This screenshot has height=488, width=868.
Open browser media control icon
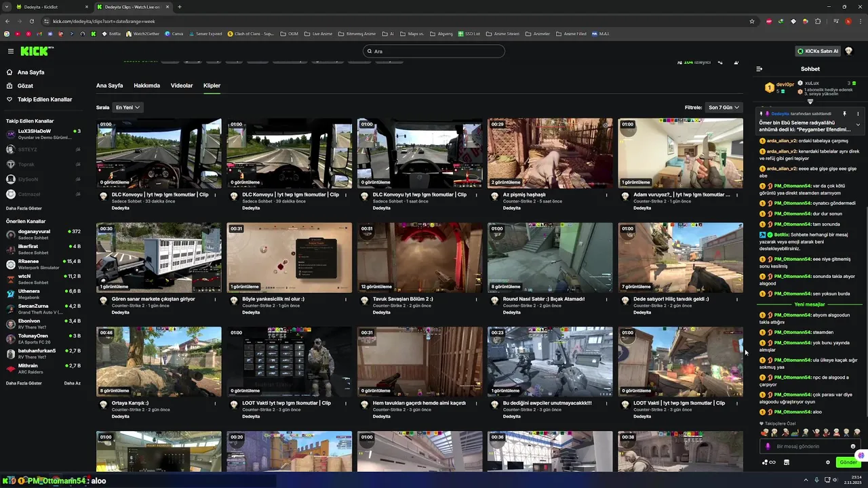[836, 21]
